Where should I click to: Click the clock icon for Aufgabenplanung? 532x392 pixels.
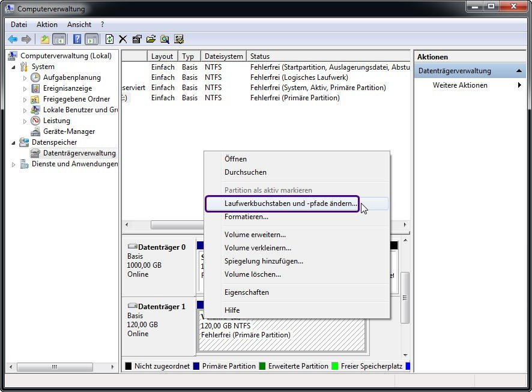(35, 77)
